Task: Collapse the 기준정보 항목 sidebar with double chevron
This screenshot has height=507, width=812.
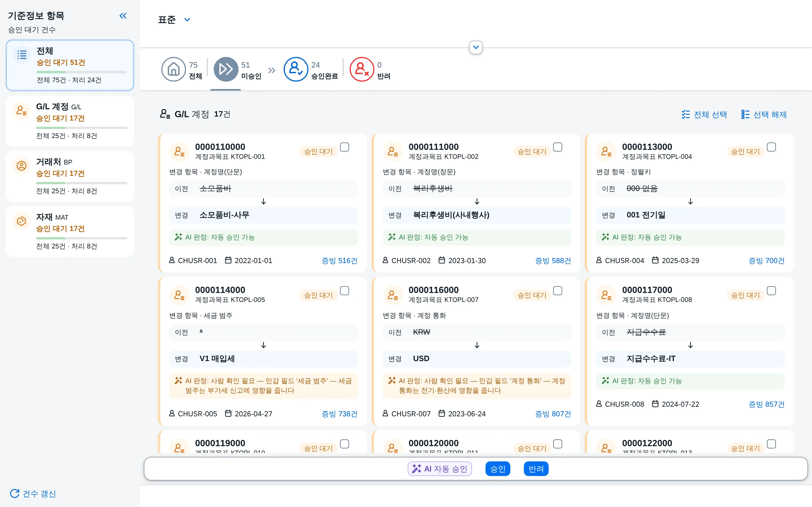Action: (x=123, y=16)
